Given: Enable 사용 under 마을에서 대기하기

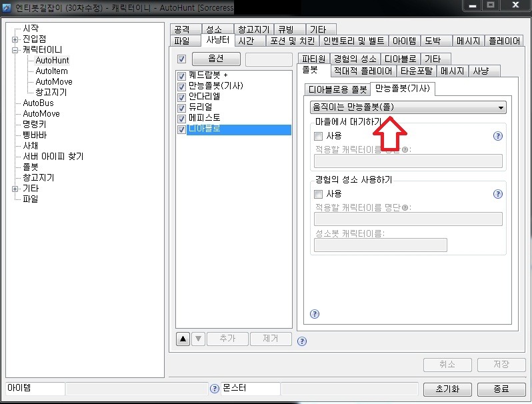Looking at the screenshot, I should (318, 137).
